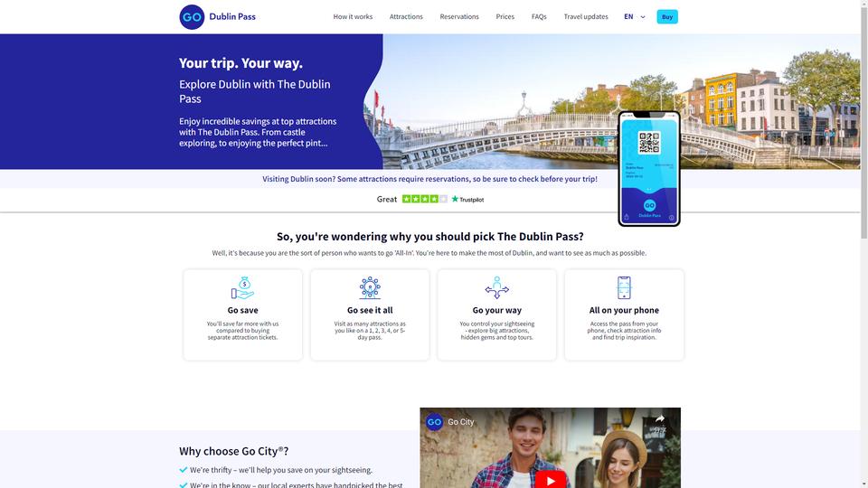Viewport: 868px width, 488px height.
Task: Open the How it works menu
Action: pos(353,16)
